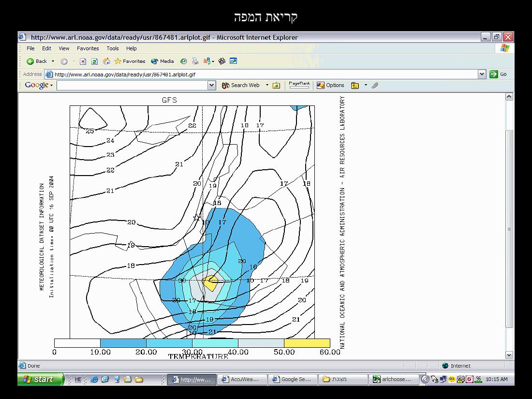Screen dimensions: 532x399
Task: Switch to the http://ww... taskbar button
Action: click(192, 379)
